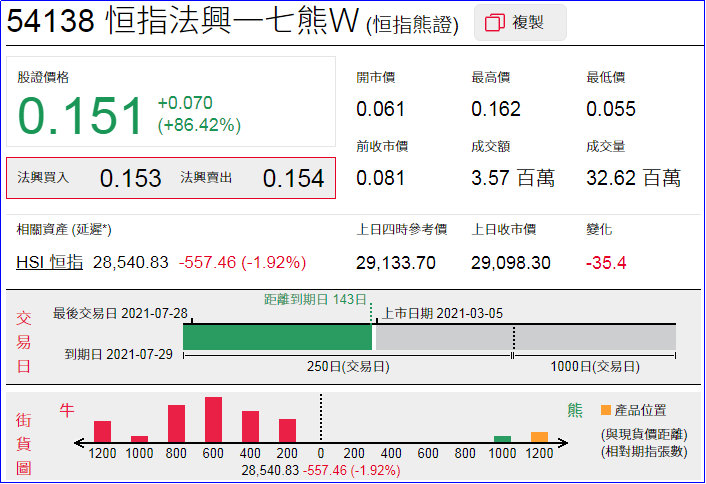Image resolution: width=706 pixels, height=484 pixels.
Task: Click 上日收市價 value 29,098.30
Action: point(511,263)
